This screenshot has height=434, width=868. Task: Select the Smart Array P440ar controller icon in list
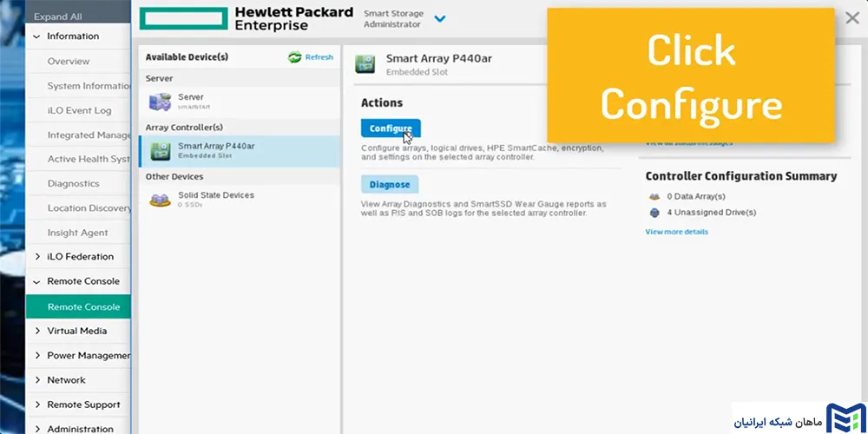[x=161, y=150]
